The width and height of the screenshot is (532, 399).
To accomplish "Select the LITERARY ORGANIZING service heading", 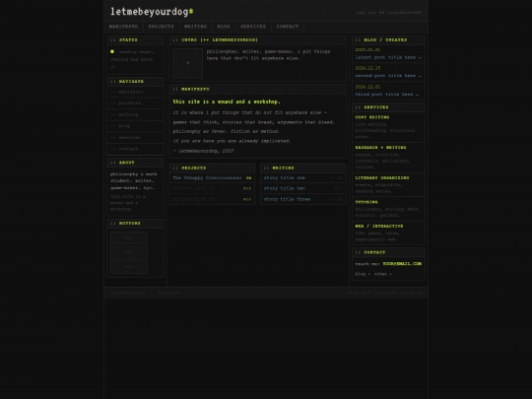I will 382,177.
